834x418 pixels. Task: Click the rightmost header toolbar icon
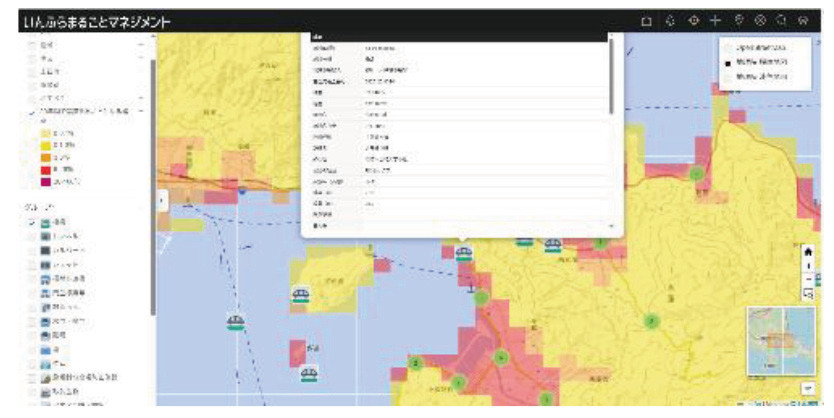[x=803, y=21]
